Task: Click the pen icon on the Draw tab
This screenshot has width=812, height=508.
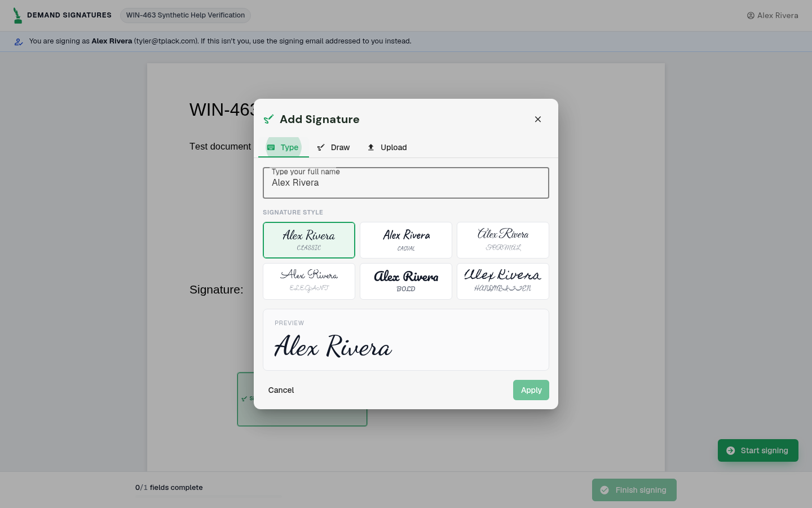Action: pyautogui.click(x=321, y=147)
